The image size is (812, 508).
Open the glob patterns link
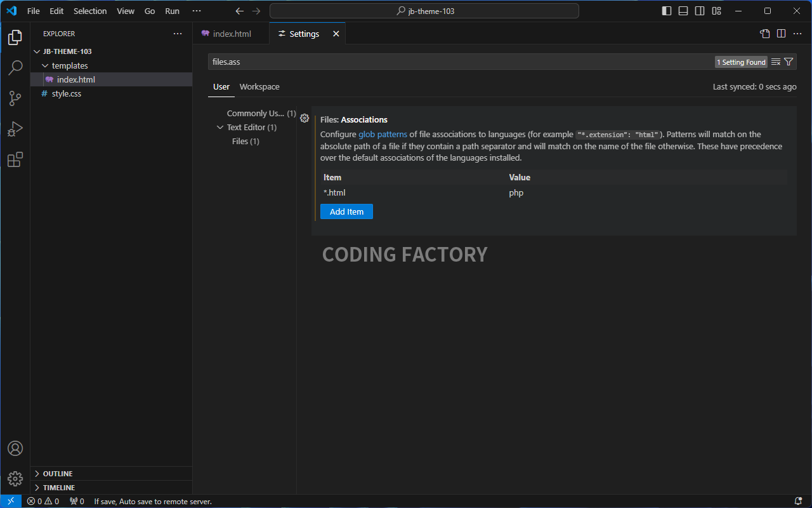coord(383,134)
